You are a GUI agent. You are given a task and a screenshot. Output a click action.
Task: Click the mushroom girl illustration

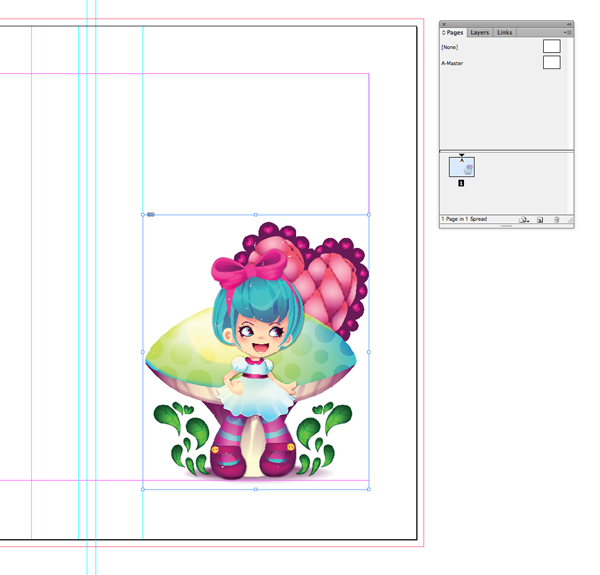click(257, 350)
